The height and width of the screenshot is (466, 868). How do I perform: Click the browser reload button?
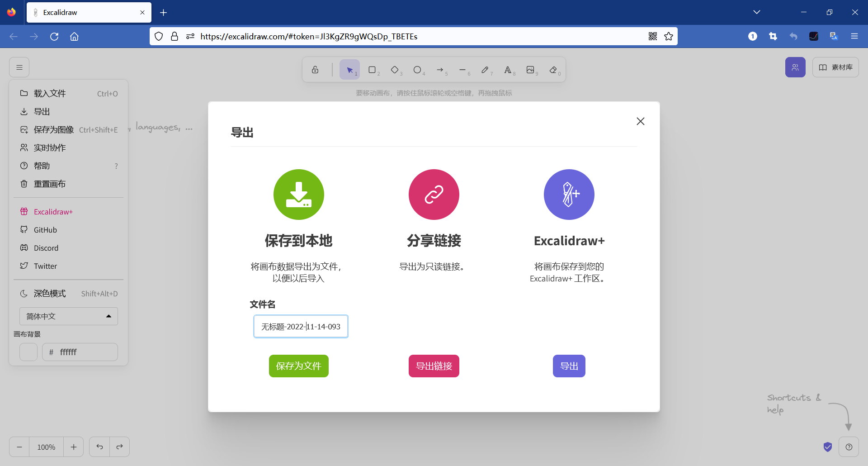point(54,37)
